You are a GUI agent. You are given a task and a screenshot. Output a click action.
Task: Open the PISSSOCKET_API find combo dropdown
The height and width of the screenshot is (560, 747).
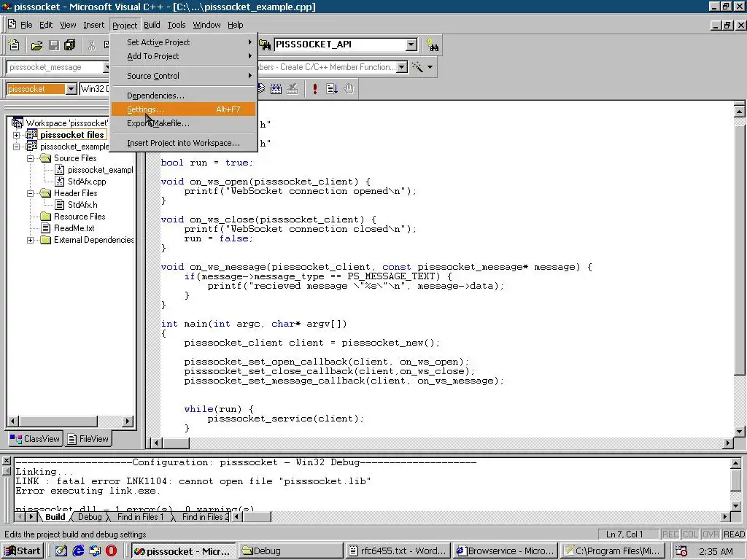pos(411,44)
